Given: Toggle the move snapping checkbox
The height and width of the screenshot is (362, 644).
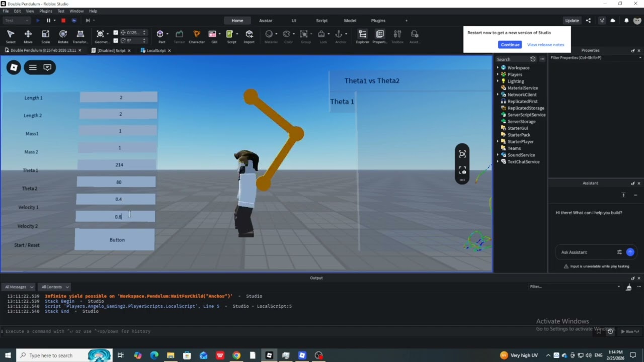Looking at the screenshot, I should tap(116, 33).
